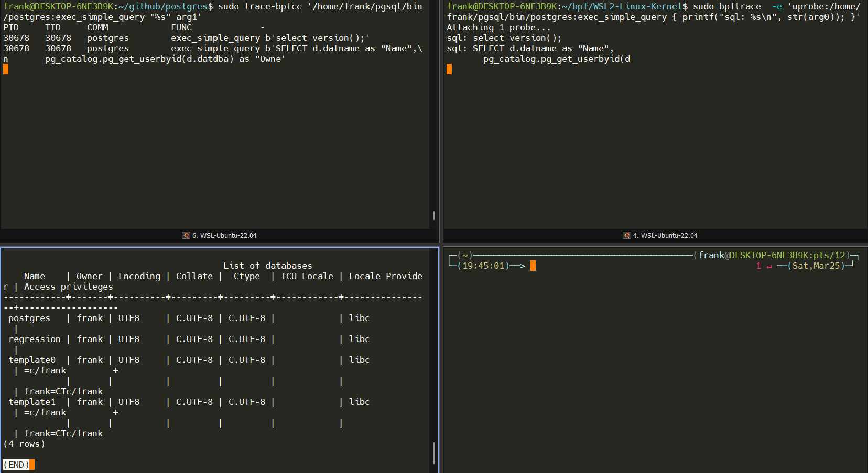This screenshot has width=868, height=473.
Task: Click the '(END)' pager marker
Action: point(16,465)
